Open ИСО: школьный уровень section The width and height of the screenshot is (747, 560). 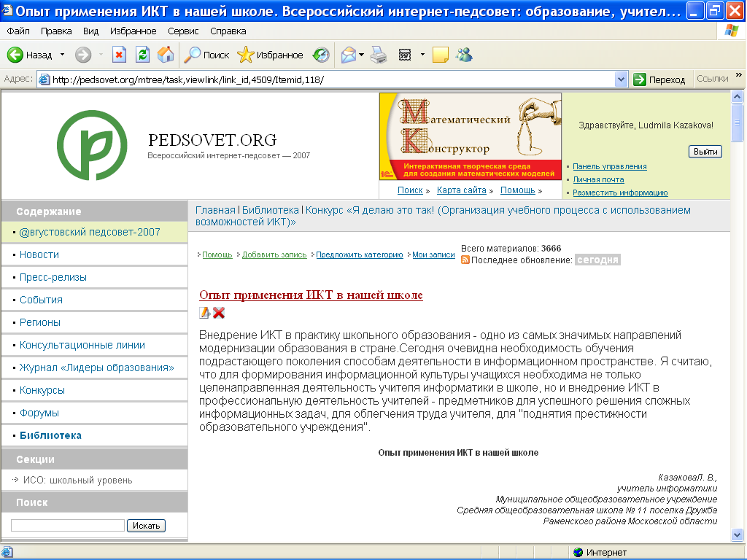[x=77, y=481]
